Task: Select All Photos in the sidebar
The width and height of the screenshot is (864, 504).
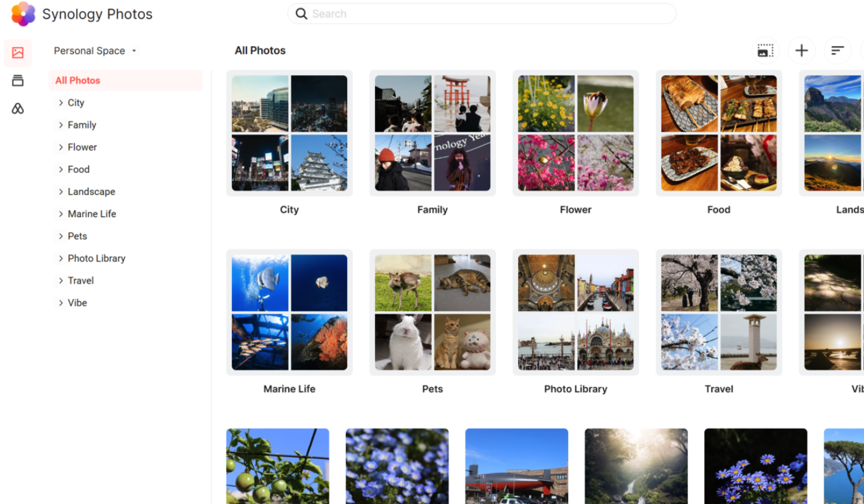Action: point(78,80)
